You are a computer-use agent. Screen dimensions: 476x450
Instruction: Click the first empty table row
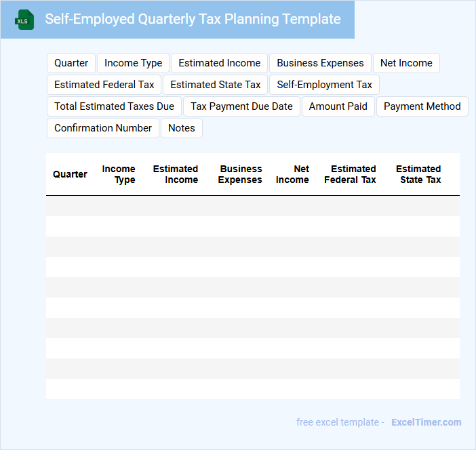[253, 206]
